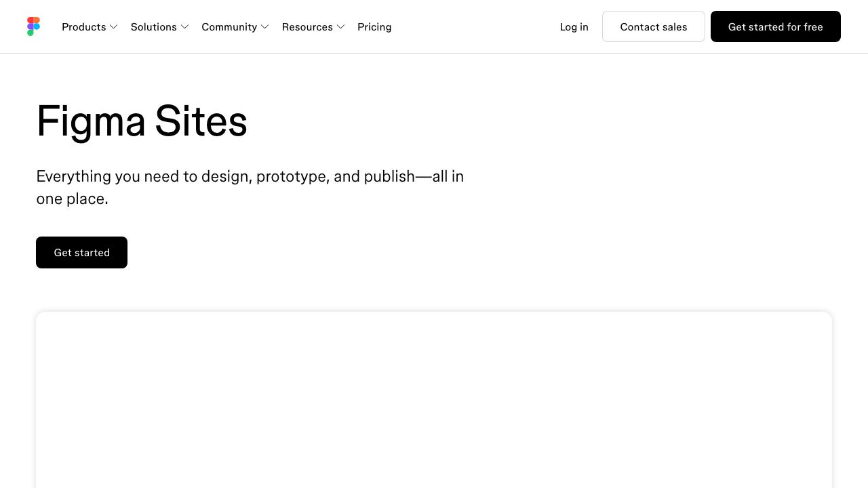
Task: Click the blank preview card
Action: click(x=434, y=400)
